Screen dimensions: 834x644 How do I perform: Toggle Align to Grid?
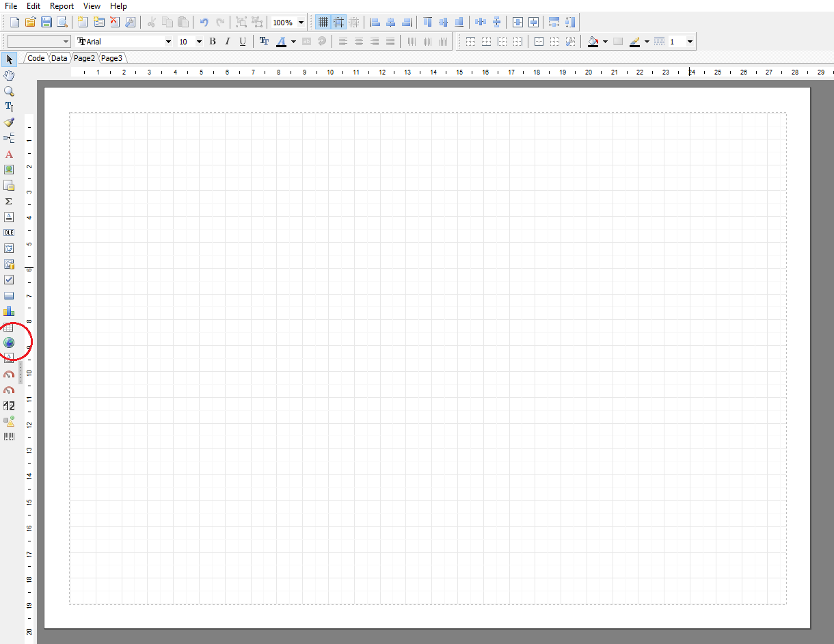coord(338,22)
